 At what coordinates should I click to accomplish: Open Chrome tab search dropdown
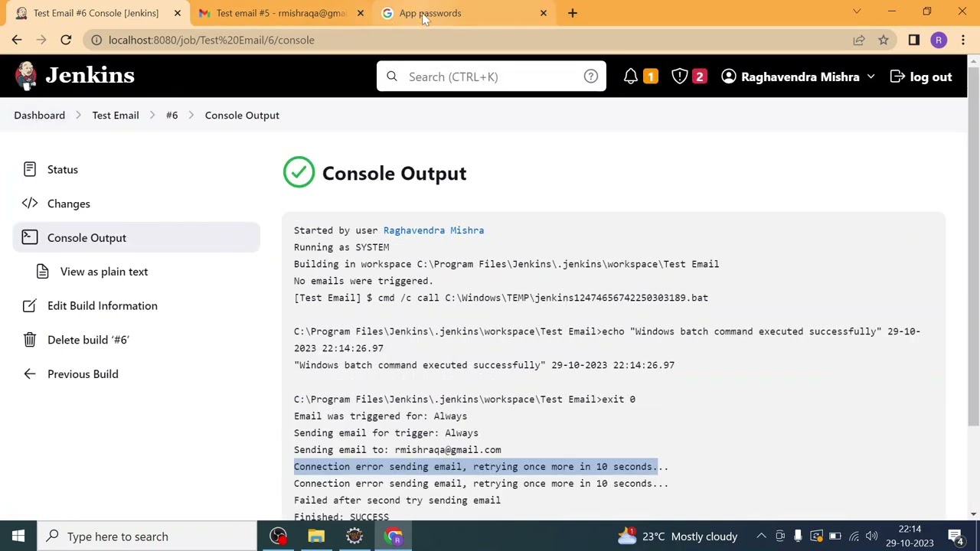(857, 11)
